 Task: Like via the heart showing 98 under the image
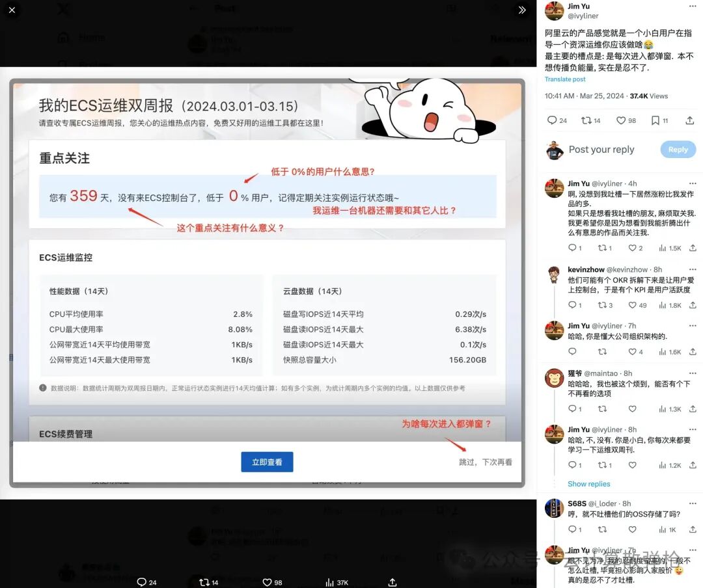point(272,582)
